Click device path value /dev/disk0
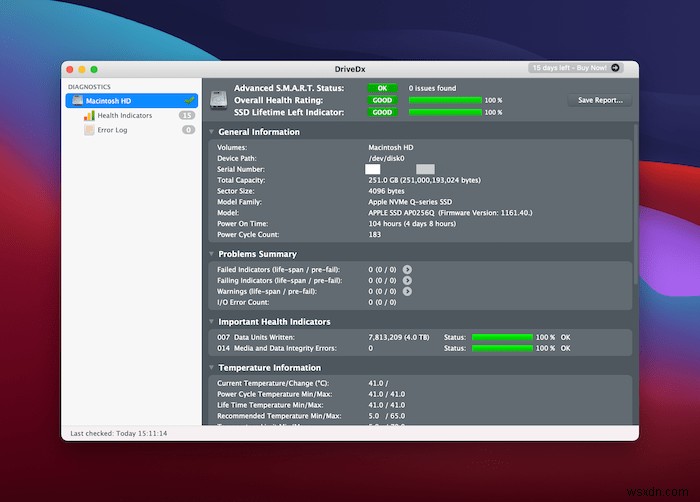The image size is (700, 502). point(386,158)
